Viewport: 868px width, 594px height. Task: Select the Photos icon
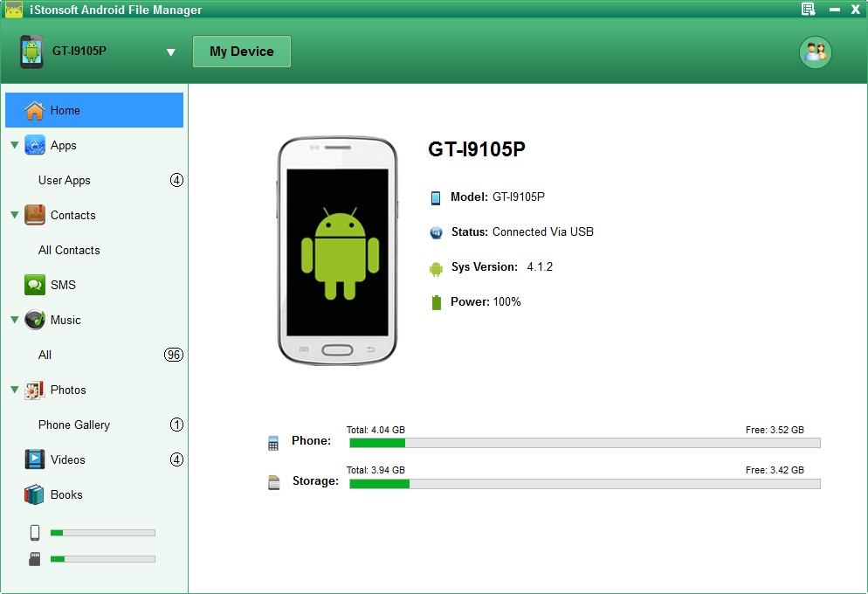point(34,390)
